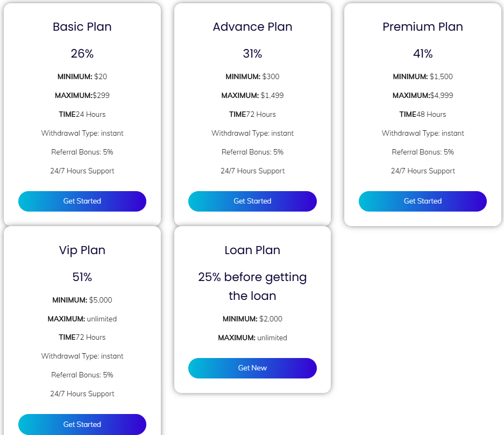504x435 pixels.
Task: Click the Loan Plan minimum $2,000 line
Action: (x=252, y=319)
